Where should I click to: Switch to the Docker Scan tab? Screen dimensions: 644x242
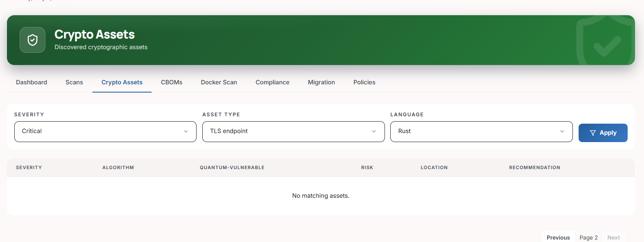coord(219,82)
